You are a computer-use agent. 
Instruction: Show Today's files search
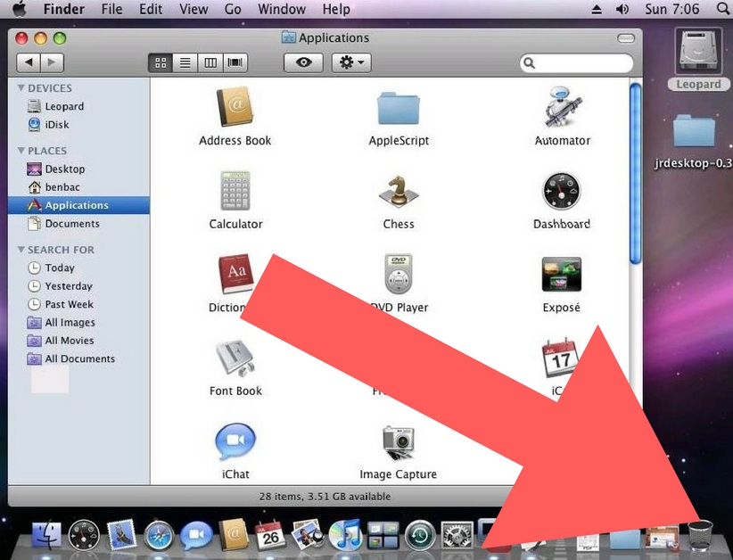point(78,268)
